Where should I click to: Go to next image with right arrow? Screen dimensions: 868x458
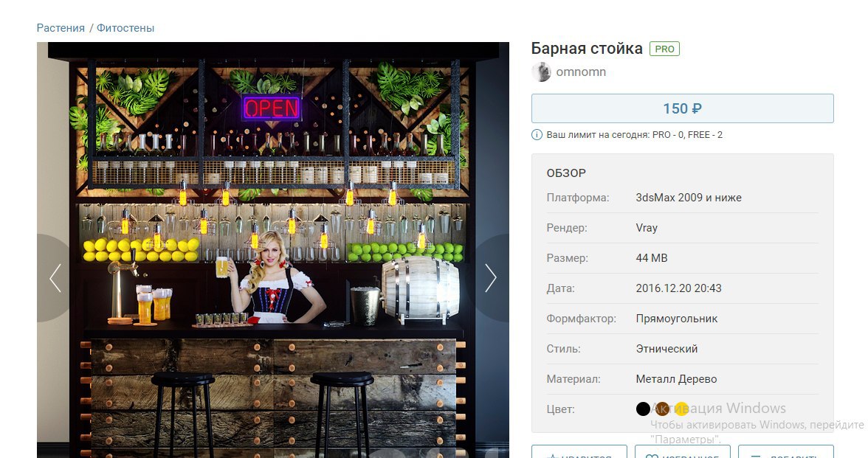click(491, 277)
